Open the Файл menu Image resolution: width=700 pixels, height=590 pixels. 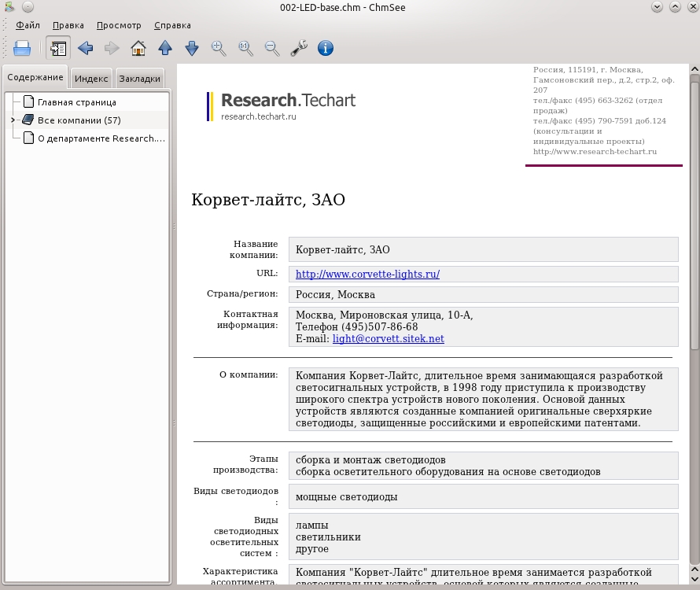click(x=28, y=25)
